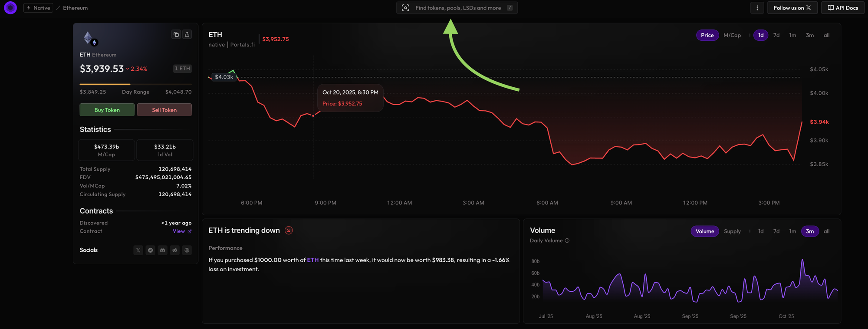This screenshot has width=868, height=329.
Task: Click the trending down arrow icon
Action: (x=289, y=230)
